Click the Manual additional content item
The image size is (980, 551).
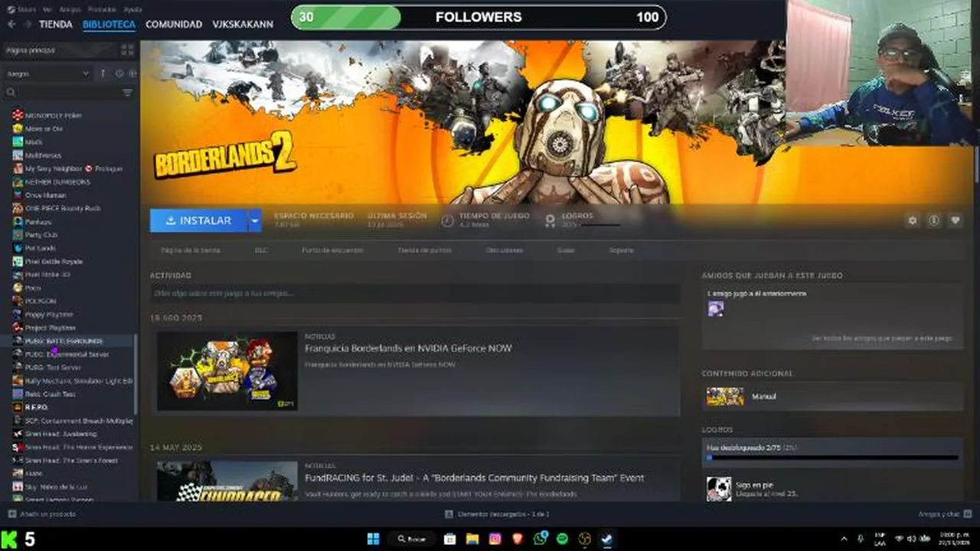(x=833, y=396)
